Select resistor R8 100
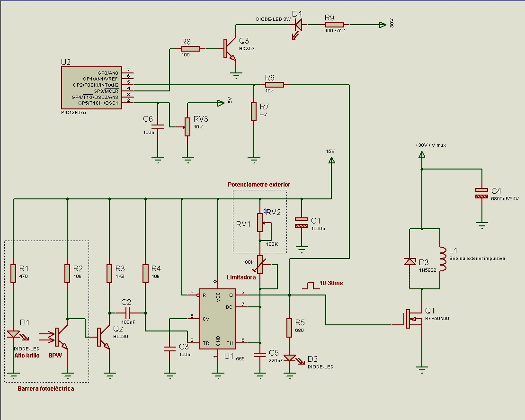Viewport: 525px width, 420px height. 191,49
